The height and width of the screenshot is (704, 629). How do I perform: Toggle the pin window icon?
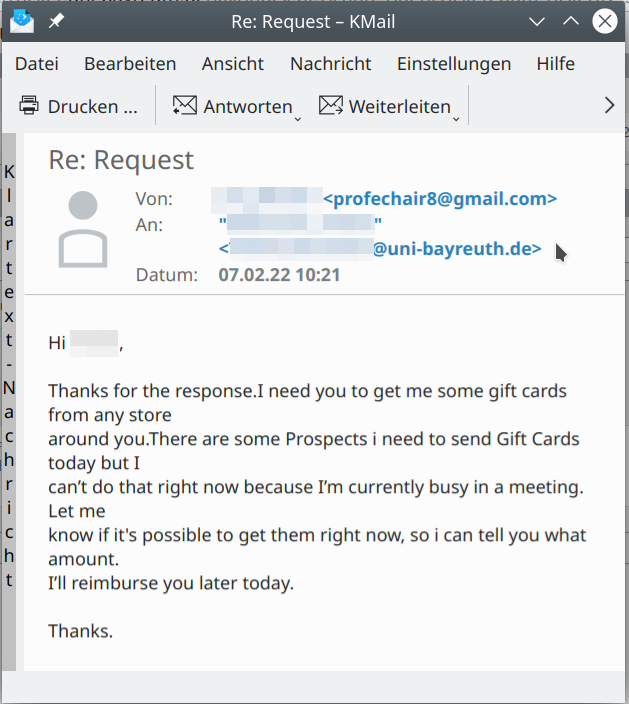[57, 21]
